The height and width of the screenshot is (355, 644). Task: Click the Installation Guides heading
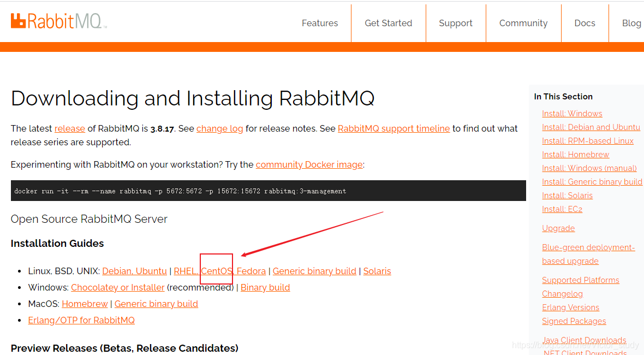pos(57,243)
